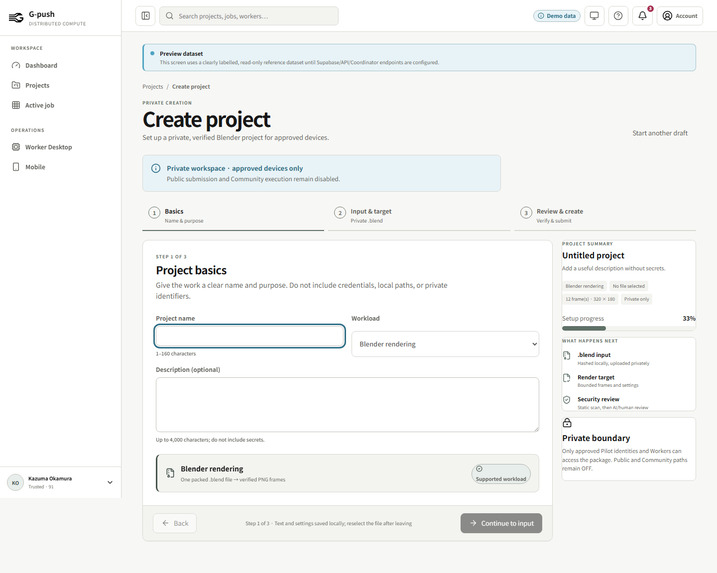
Task: Click the "Preview dataset" banner title
Action: [181, 54]
